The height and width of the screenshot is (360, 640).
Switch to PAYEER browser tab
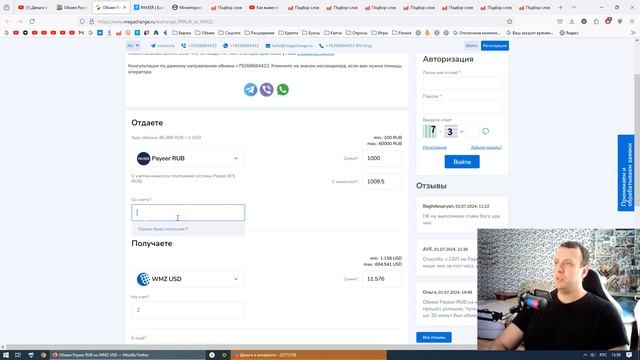149,7
